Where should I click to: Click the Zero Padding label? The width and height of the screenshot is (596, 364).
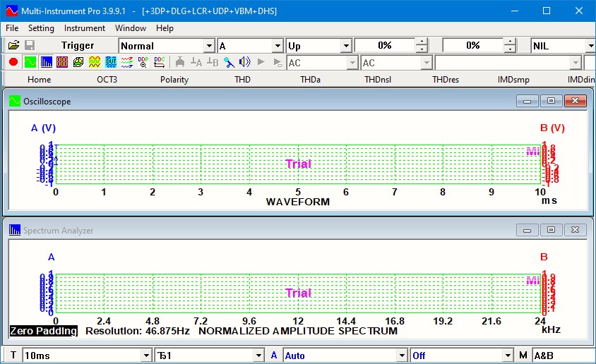pyautogui.click(x=44, y=331)
